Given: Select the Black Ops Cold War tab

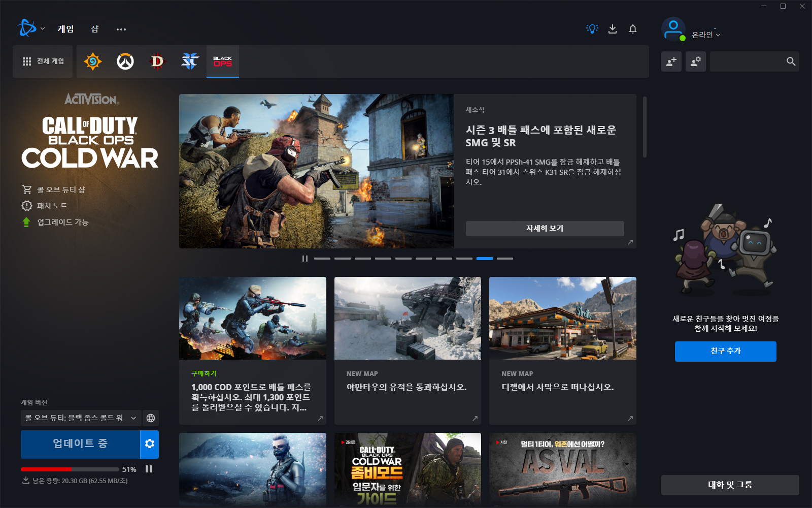Looking at the screenshot, I should click(223, 61).
